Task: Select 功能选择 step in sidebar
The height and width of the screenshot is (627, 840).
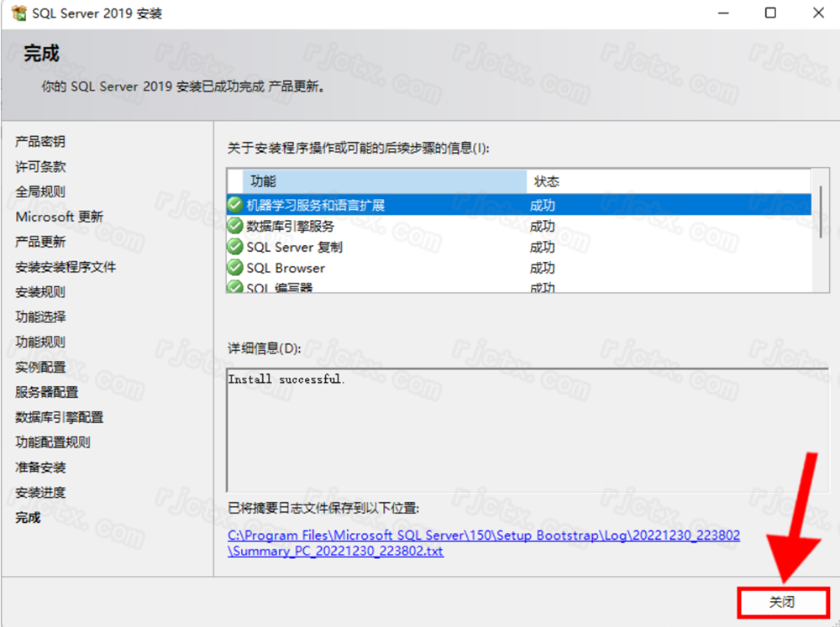Action: (40, 317)
